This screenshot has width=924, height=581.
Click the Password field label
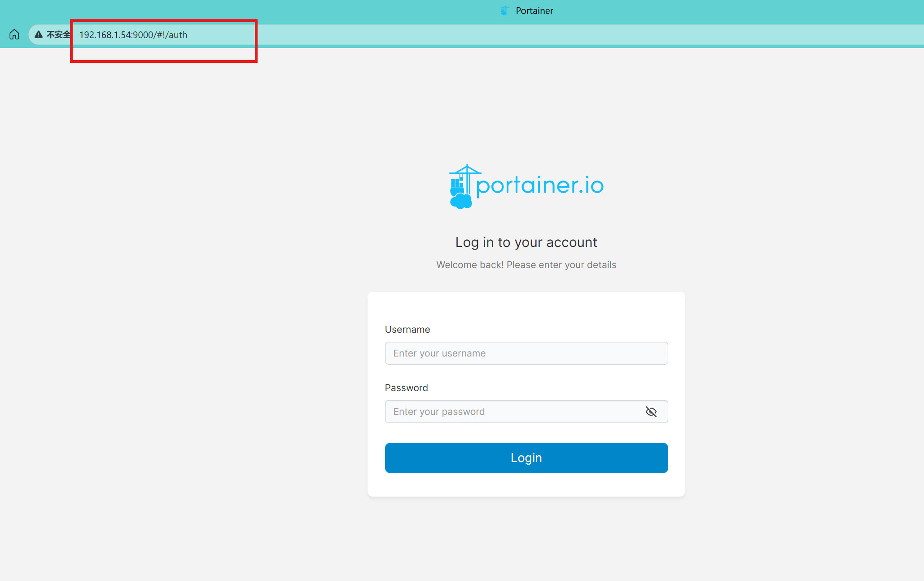(406, 388)
